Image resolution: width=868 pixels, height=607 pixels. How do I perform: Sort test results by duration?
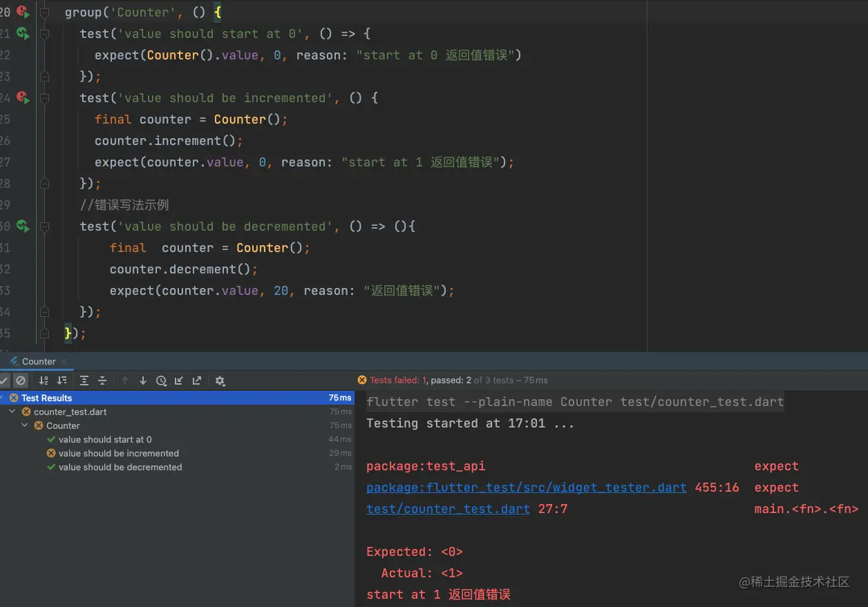62,380
